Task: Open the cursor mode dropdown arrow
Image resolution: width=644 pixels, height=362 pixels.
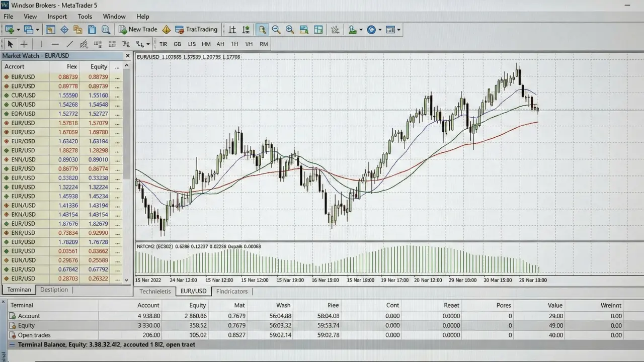Action: pos(147,44)
